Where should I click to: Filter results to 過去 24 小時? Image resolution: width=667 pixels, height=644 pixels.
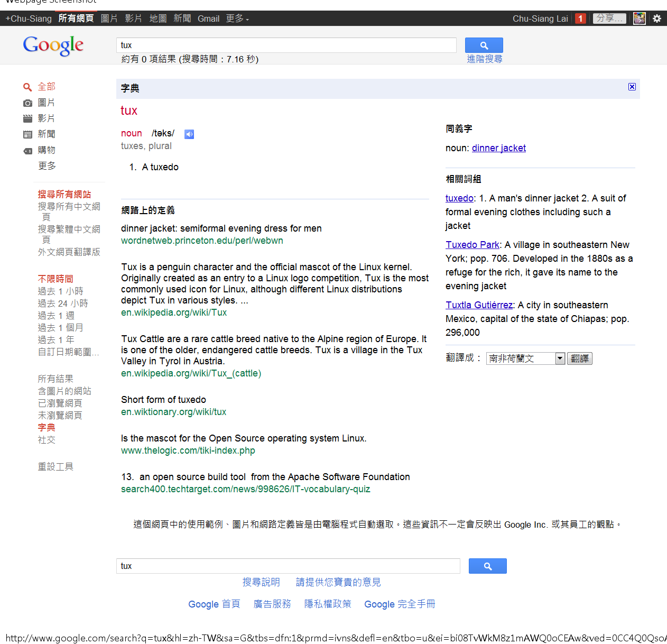[x=63, y=303]
